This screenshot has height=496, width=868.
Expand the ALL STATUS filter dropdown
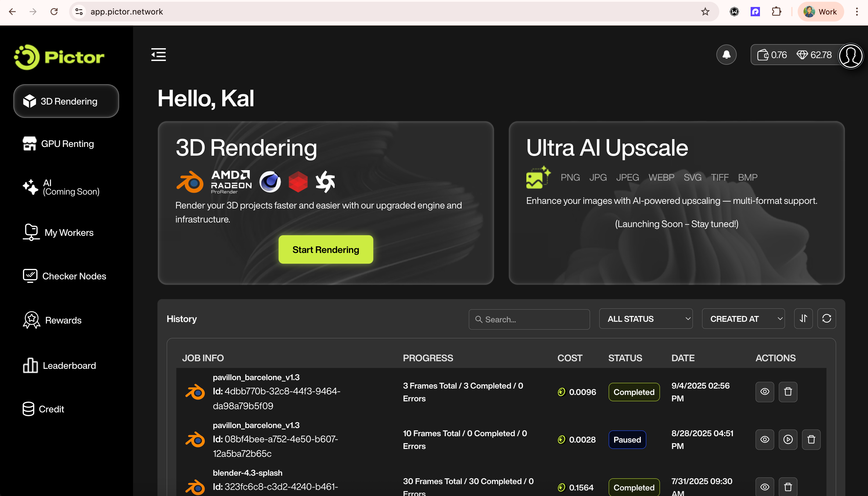[x=645, y=319]
